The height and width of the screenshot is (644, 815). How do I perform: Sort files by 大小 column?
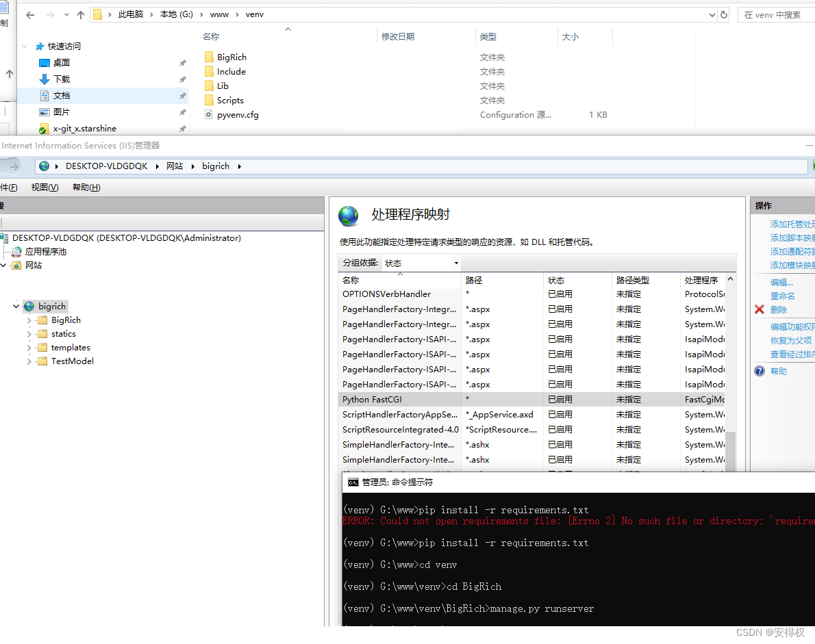point(570,36)
